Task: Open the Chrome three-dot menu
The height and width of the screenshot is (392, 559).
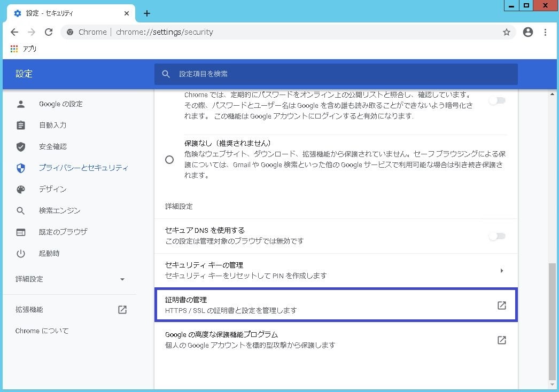Action: pos(545,32)
